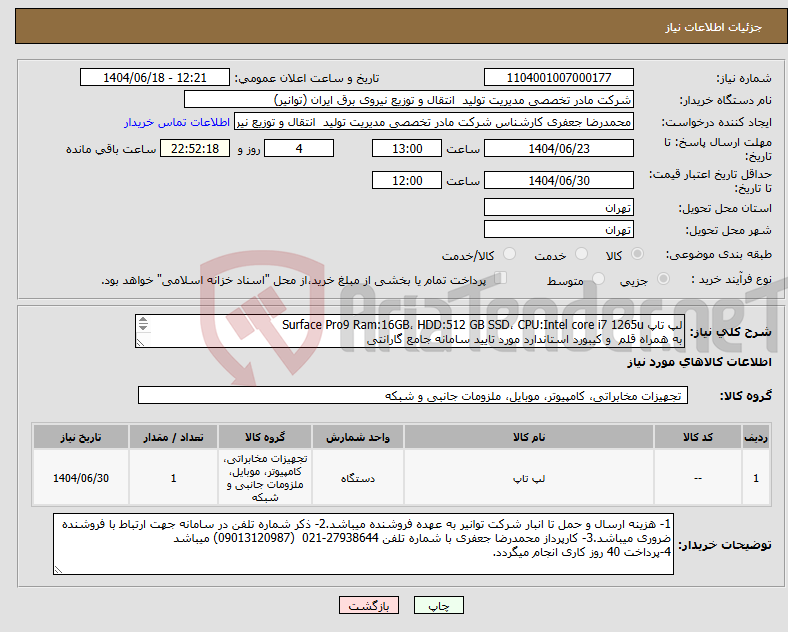Click the دستگاه unit cell

tap(358, 478)
